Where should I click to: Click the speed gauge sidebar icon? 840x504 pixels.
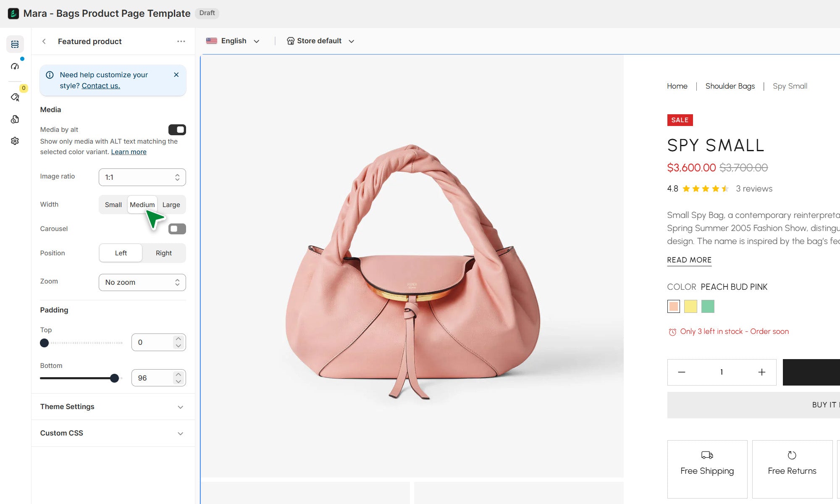coord(15,66)
